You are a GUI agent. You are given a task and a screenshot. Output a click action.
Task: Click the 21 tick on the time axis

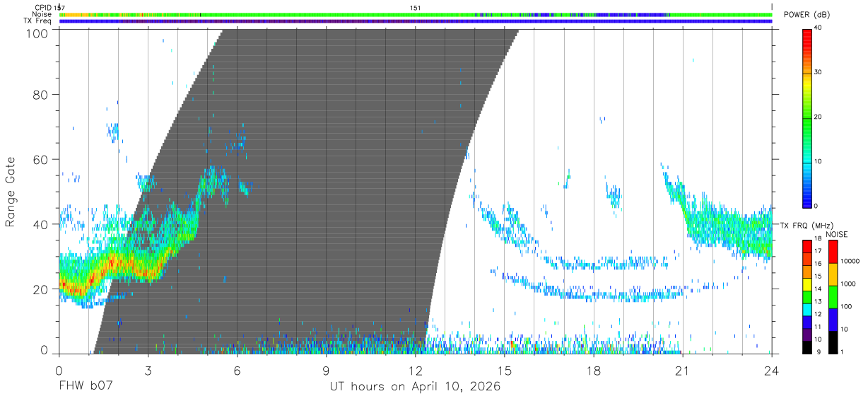(x=683, y=370)
